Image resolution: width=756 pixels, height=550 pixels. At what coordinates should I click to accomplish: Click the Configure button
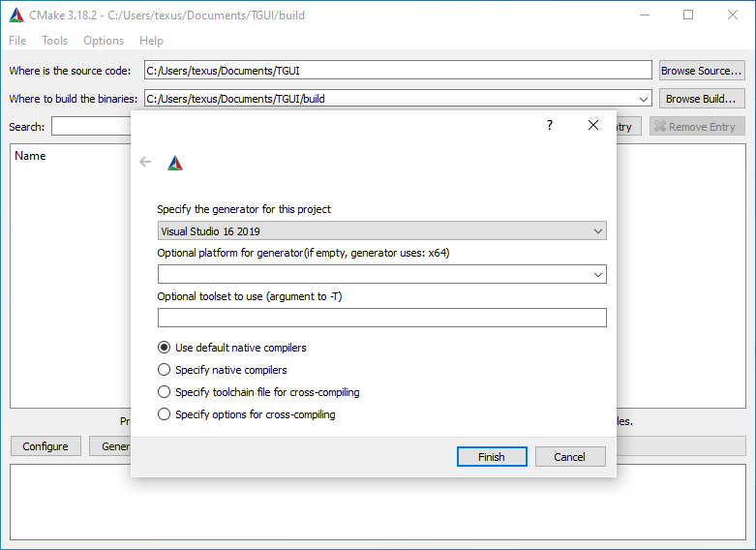pos(45,446)
